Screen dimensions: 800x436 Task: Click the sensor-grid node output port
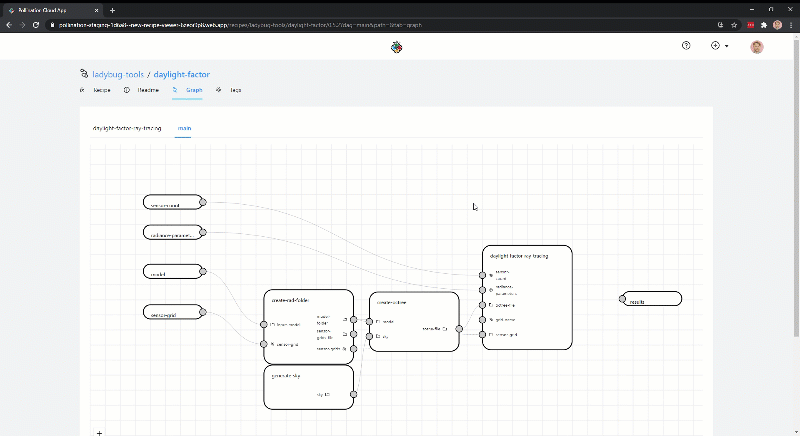point(203,312)
